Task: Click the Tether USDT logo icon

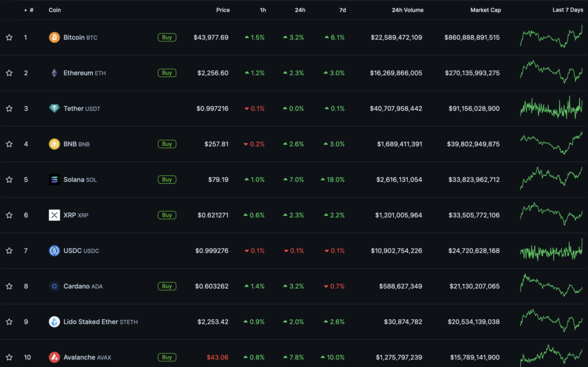Action: (55, 109)
